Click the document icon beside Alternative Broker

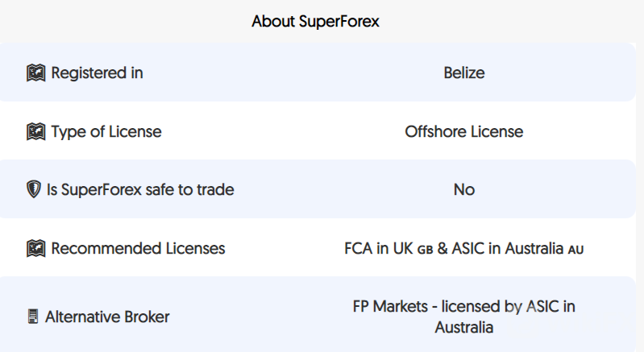point(32,317)
